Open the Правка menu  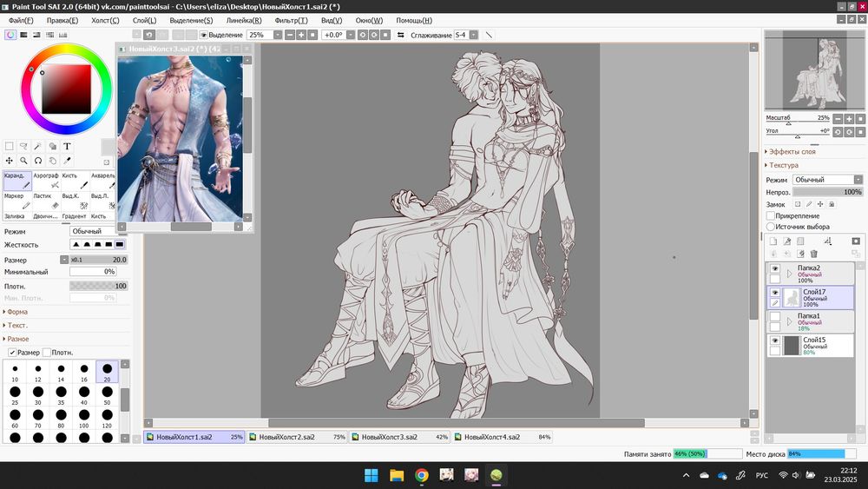(62, 20)
